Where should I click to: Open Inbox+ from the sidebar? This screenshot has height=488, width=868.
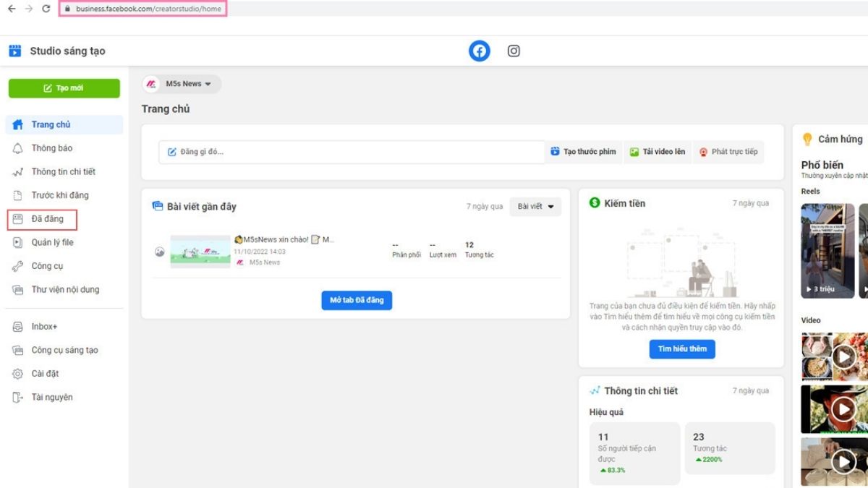(x=44, y=327)
